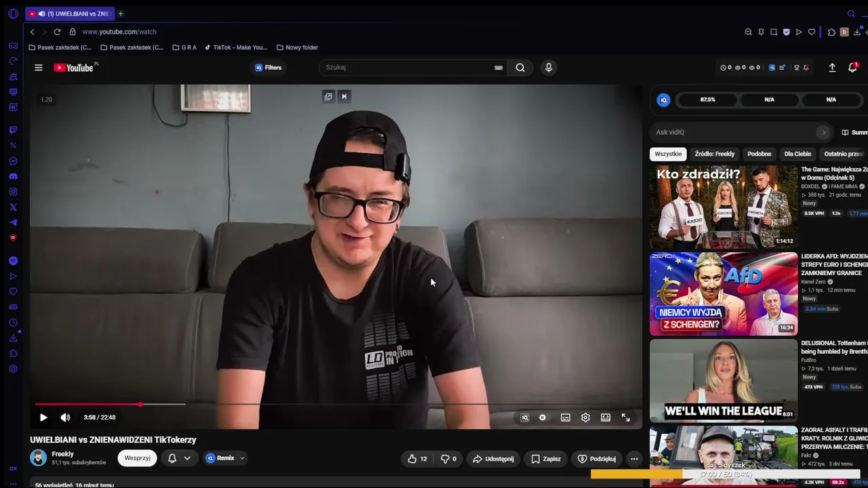Open the snapshot icon in address bar

tap(774, 32)
